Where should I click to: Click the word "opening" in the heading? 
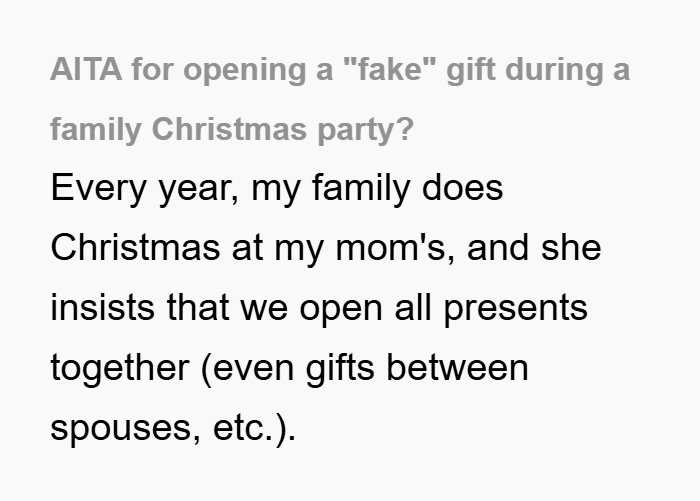[244, 72]
